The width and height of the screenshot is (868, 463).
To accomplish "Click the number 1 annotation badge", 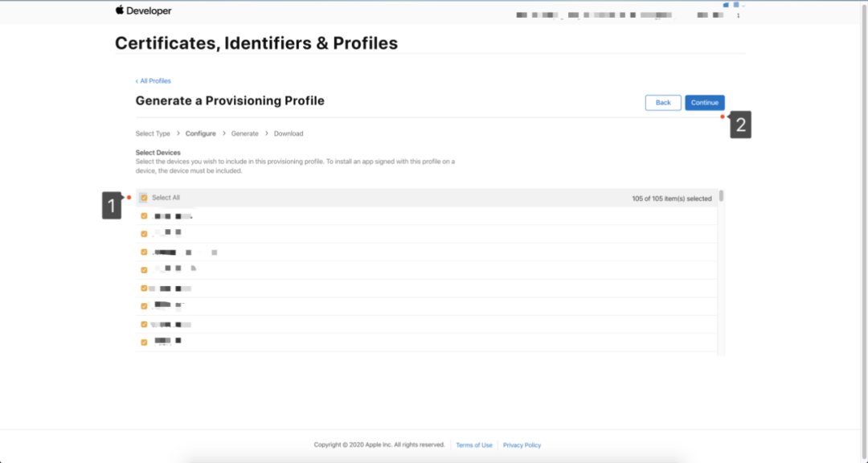I will (x=111, y=207).
